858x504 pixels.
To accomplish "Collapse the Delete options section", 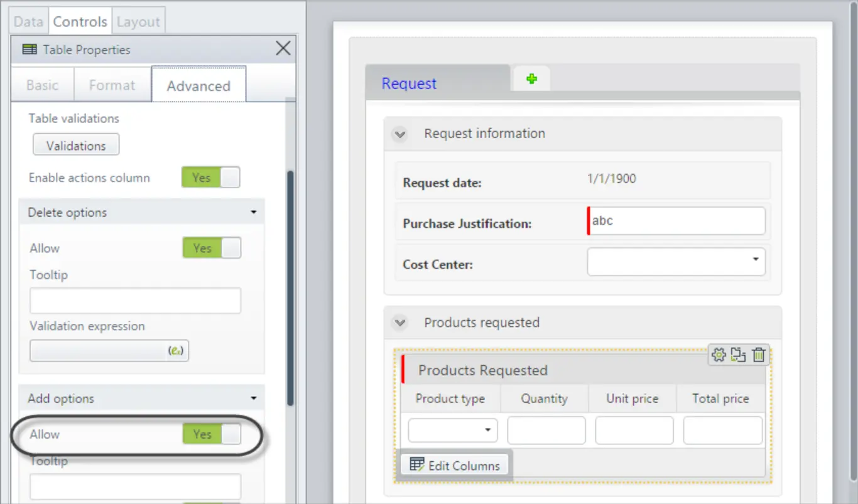I will [x=254, y=213].
